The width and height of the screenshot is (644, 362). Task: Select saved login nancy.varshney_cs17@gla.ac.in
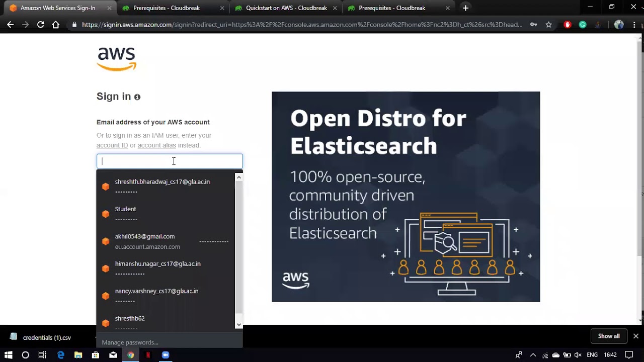166,296
